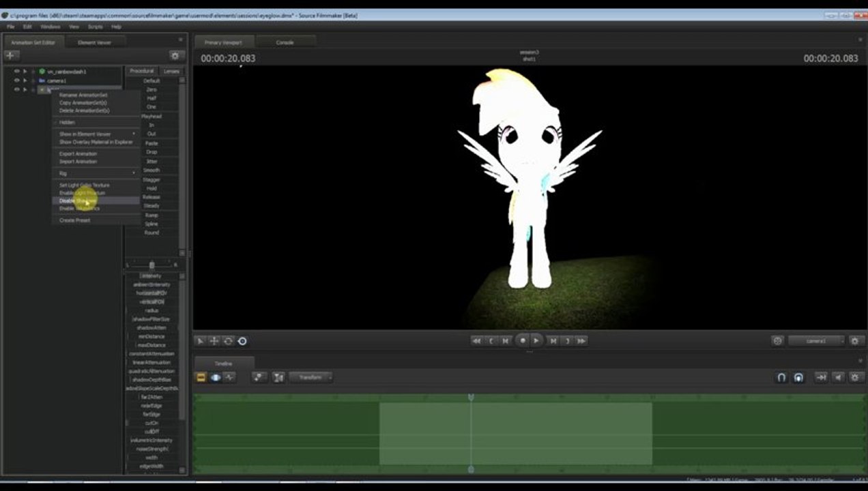868x491 pixels.
Task: Open the Edit menu
Action: tap(27, 27)
